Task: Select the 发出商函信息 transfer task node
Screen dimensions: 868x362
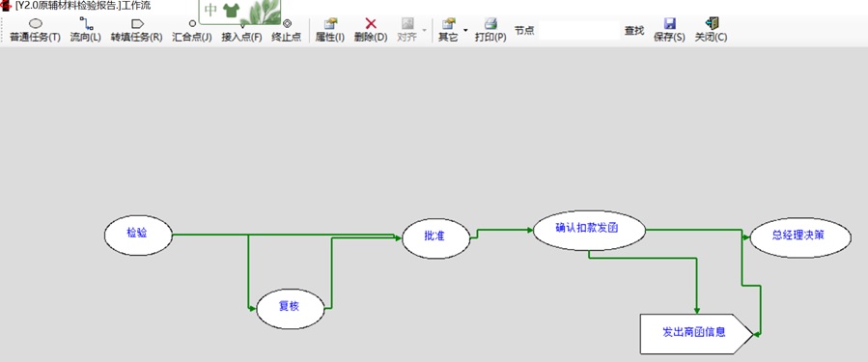Action: pyautogui.click(x=696, y=334)
